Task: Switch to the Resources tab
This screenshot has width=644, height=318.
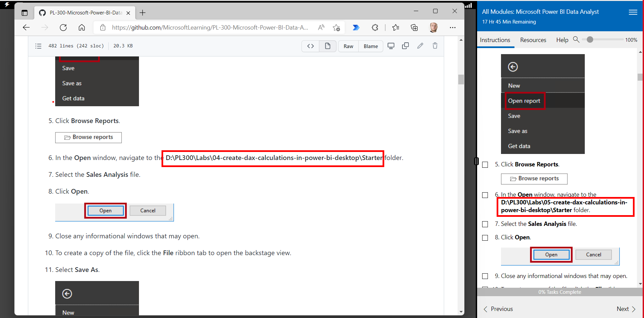Action: click(x=533, y=40)
